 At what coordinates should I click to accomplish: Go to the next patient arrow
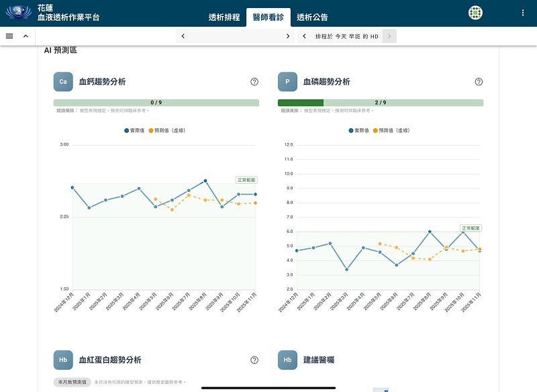point(287,36)
